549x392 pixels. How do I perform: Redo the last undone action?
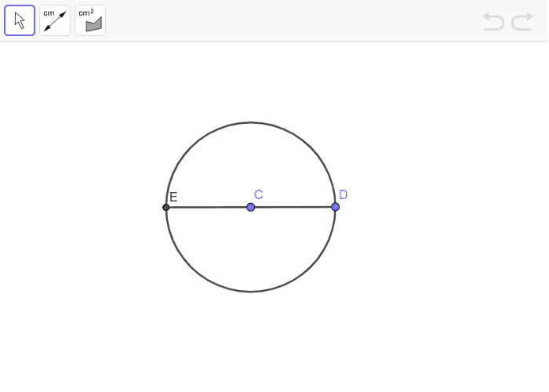tap(522, 21)
